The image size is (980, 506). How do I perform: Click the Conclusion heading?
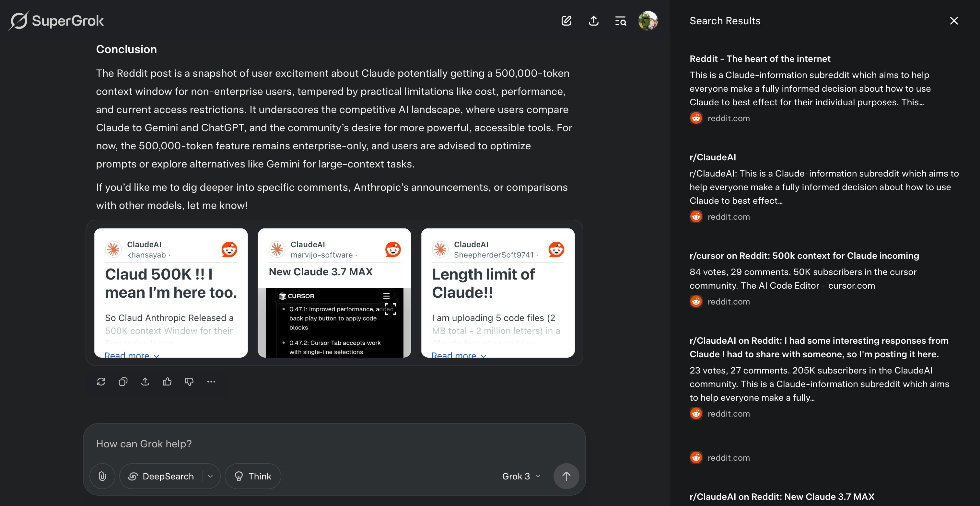tap(126, 49)
